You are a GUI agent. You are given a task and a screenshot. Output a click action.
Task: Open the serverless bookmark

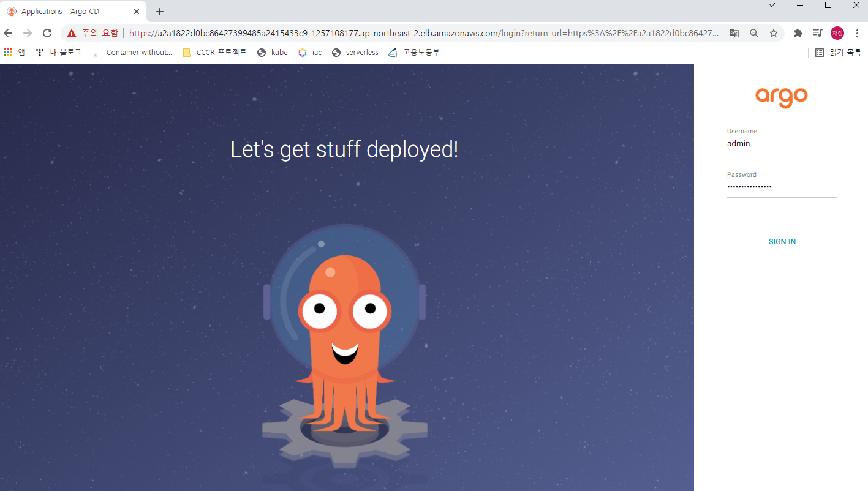[x=355, y=53]
